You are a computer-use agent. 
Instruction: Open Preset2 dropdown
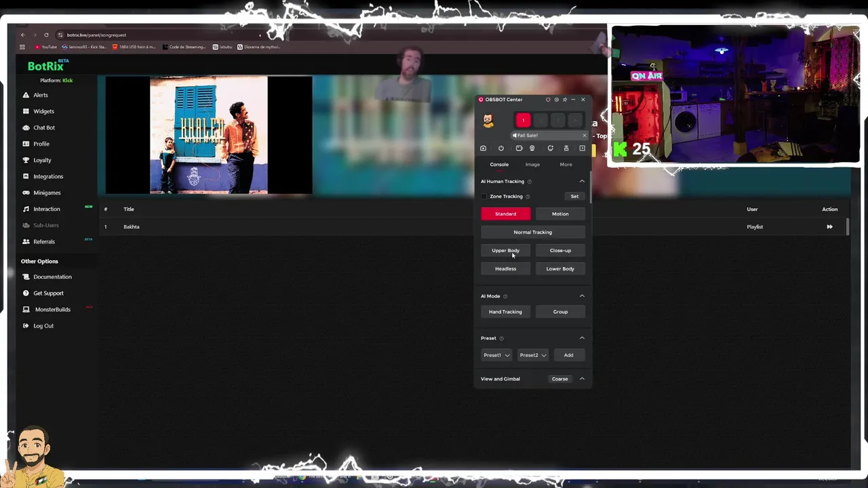533,355
